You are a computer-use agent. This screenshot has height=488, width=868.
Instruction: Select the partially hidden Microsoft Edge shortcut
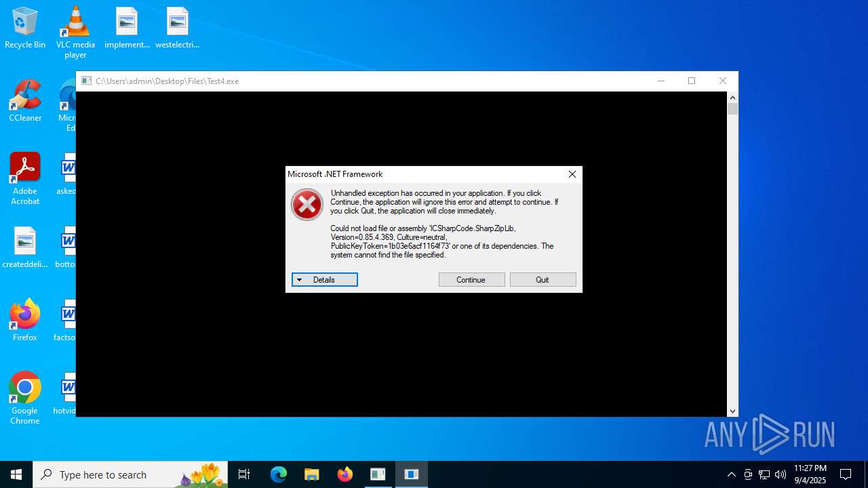67,106
